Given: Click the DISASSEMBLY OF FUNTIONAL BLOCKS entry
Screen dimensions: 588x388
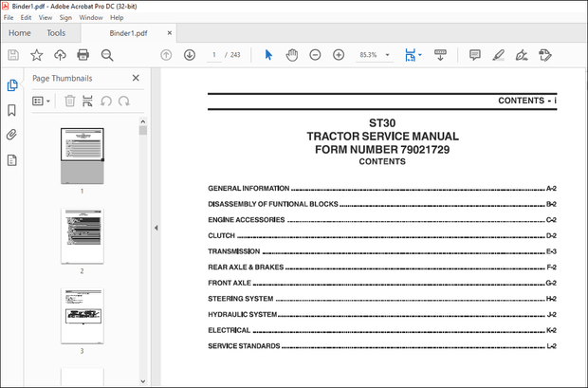Looking at the screenshot, I should [x=382, y=204].
